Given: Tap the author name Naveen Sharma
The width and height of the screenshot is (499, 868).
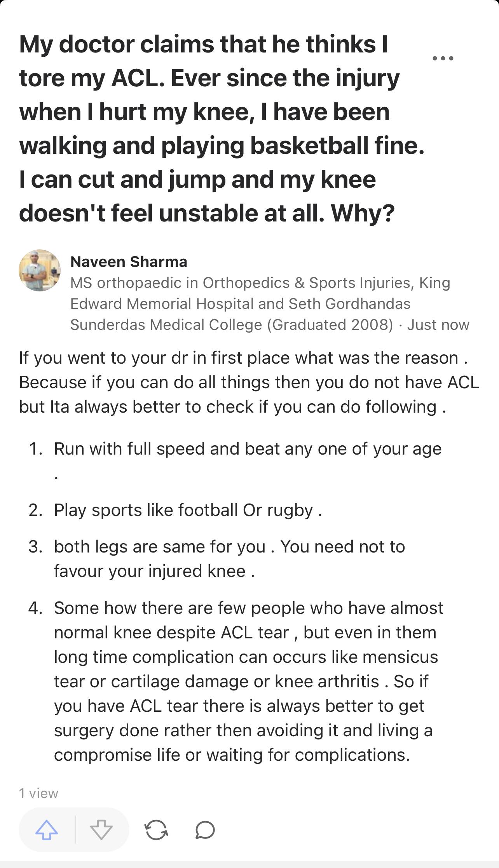Looking at the screenshot, I should click(129, 262).
